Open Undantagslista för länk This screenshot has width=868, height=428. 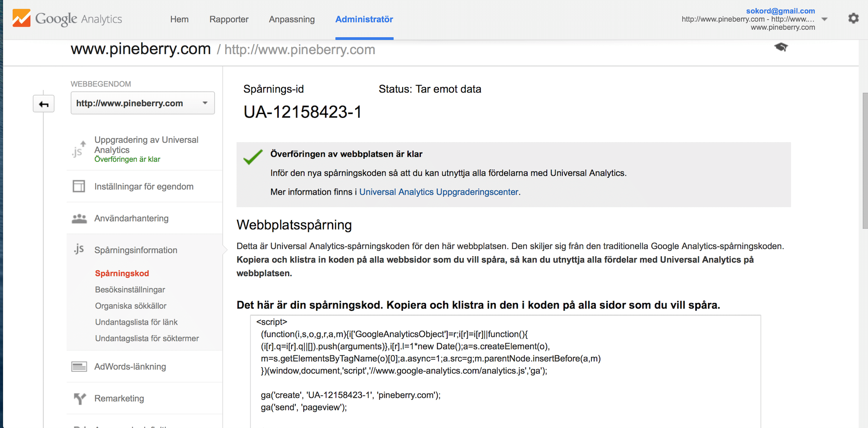136,322
